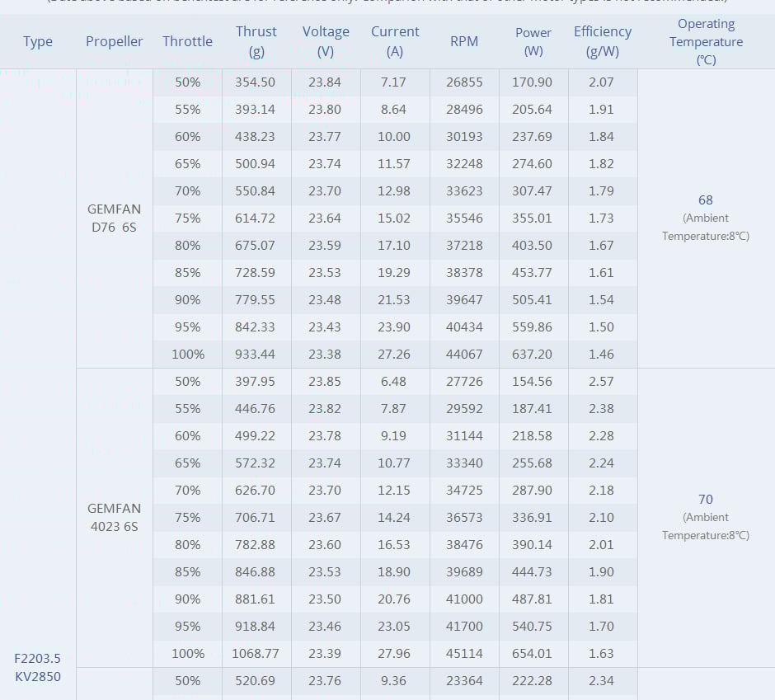
Task: Select the 1068.77 thrust value
Action: click(256, 654)
